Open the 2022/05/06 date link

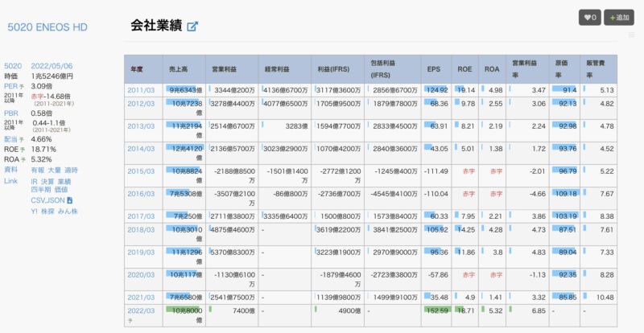point(52,66)
